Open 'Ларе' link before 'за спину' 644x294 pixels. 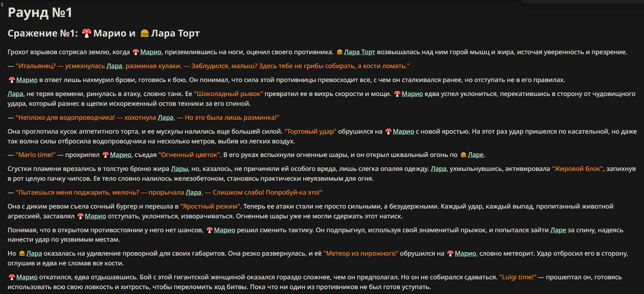[558, 230]
